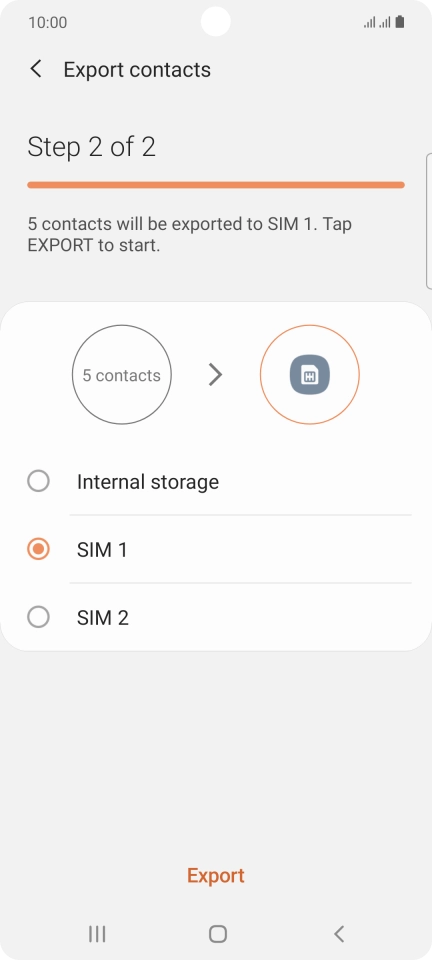Tap the edge panel handle on right
Viewport: 432px width, 960px height.
(428, 220)
